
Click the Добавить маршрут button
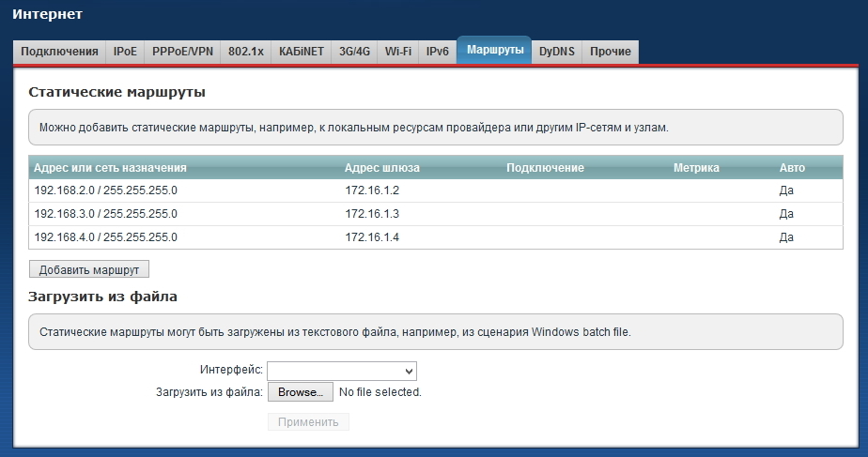pyautogui.click(x=89, y=269)
